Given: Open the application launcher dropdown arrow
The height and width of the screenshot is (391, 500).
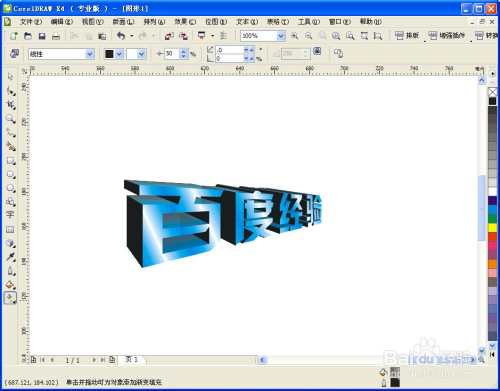Looking at the screenshot, I should tap(212, 36).
